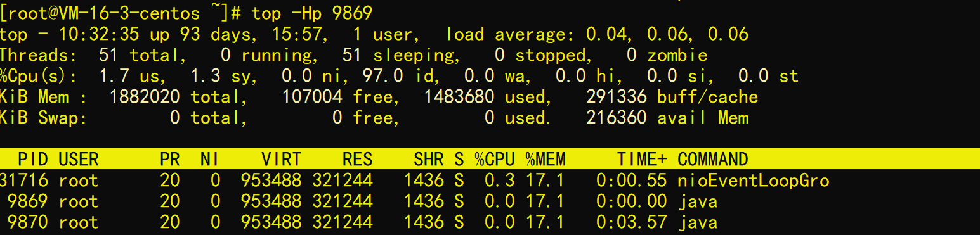Click the VIRT column header
The width and height of the screenshot is (980, 235).
pyautogui.click(x=281, y=159)
